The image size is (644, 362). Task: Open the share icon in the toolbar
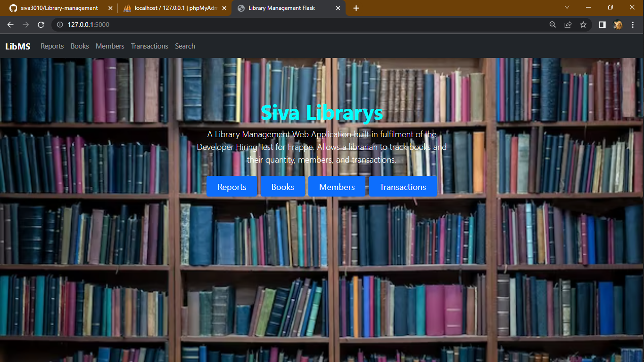(568, 25)
